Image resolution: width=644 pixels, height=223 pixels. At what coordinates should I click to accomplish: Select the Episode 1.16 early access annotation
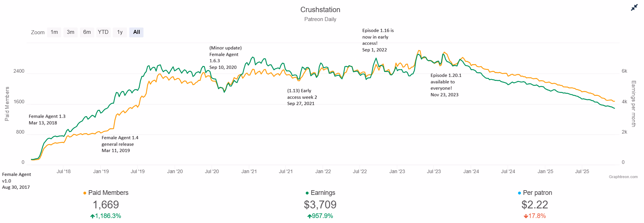(378, 40)
